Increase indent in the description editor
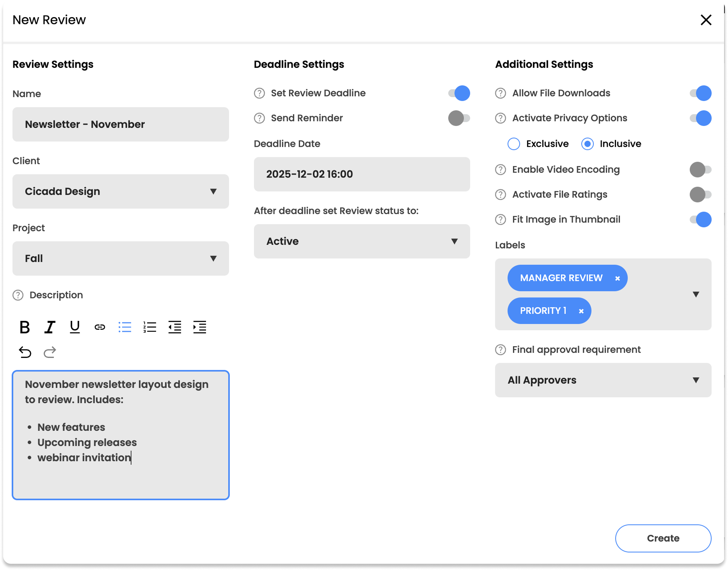This screenshot has height=570, width=728. (199, 327)
